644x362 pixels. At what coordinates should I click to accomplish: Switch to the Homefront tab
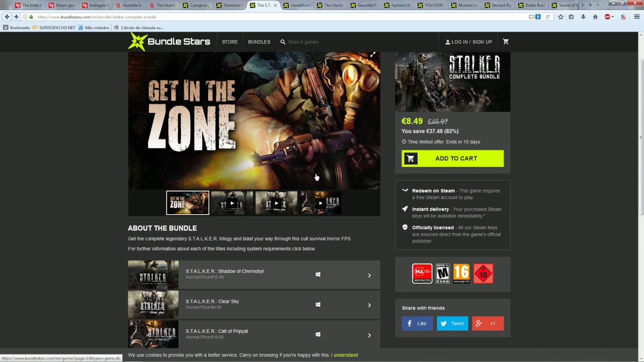point(297,5)
